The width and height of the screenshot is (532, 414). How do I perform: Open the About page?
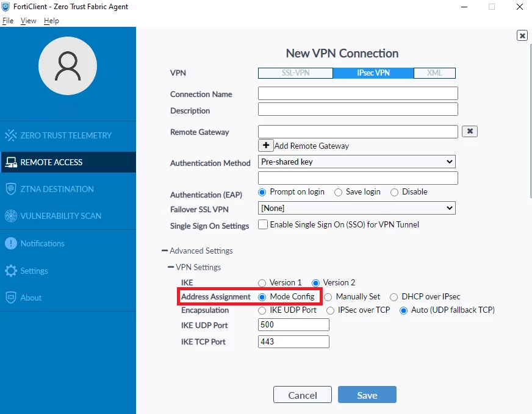68,298
